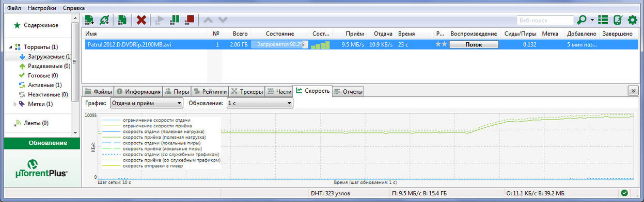Open the Настройки menu
The image size is (644, 202).
tap(42, 8)
